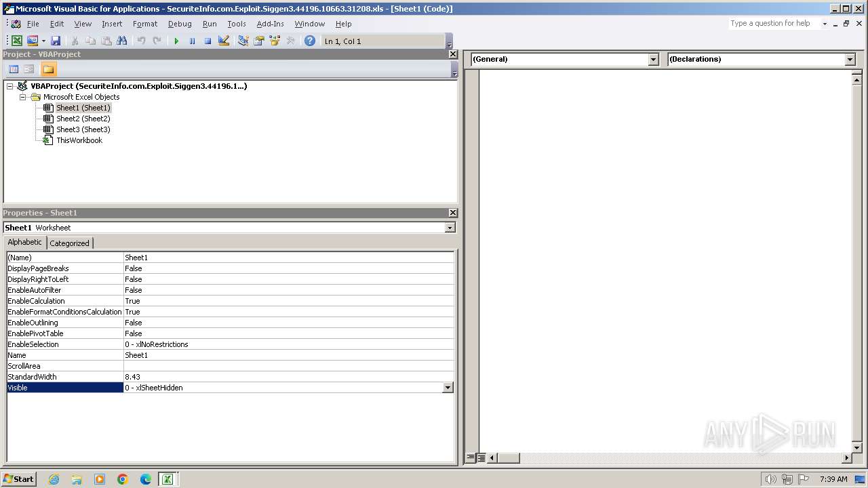Click code window vertical scrollbar down arrow
This screenshot has width=868, height=488.
[857, 447]
